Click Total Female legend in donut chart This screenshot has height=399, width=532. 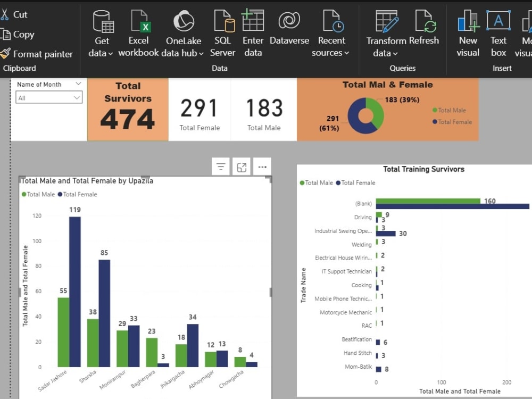tap(452, 122)
